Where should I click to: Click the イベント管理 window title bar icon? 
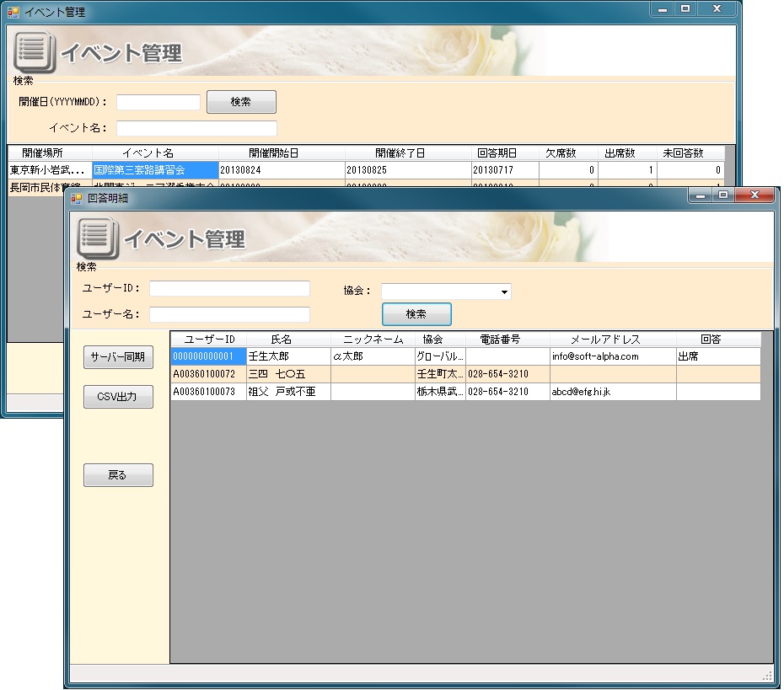(x=13, y=12)
